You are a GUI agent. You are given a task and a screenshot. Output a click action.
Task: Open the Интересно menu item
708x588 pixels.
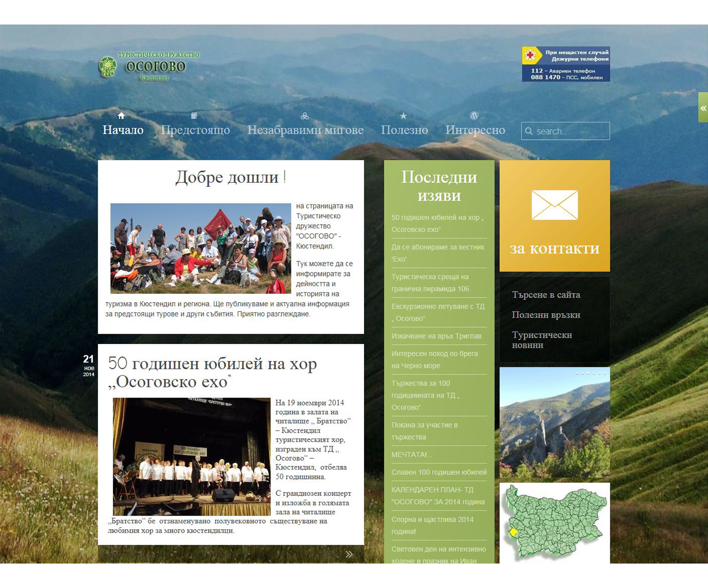click(475, 130)
